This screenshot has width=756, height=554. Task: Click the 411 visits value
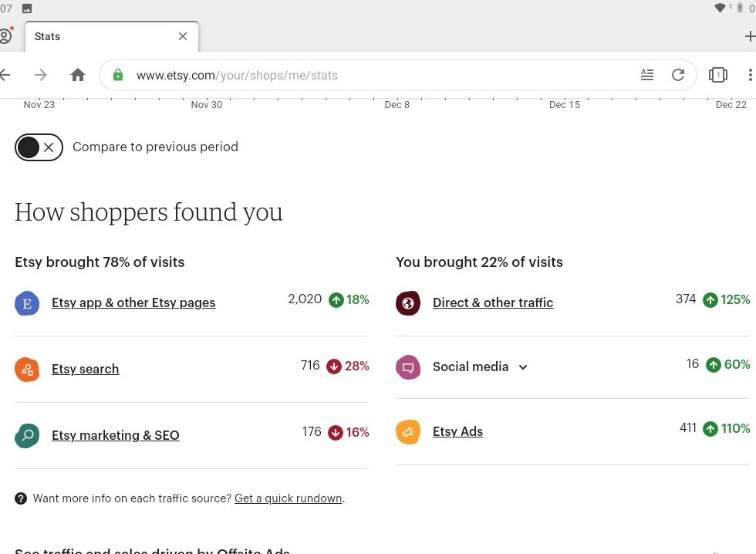click(x=687, y=427)
